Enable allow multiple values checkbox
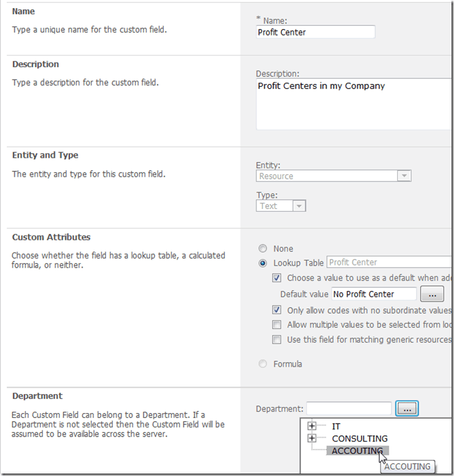The width and height of the screenshot is (454, 476). [x=277, y=324]
